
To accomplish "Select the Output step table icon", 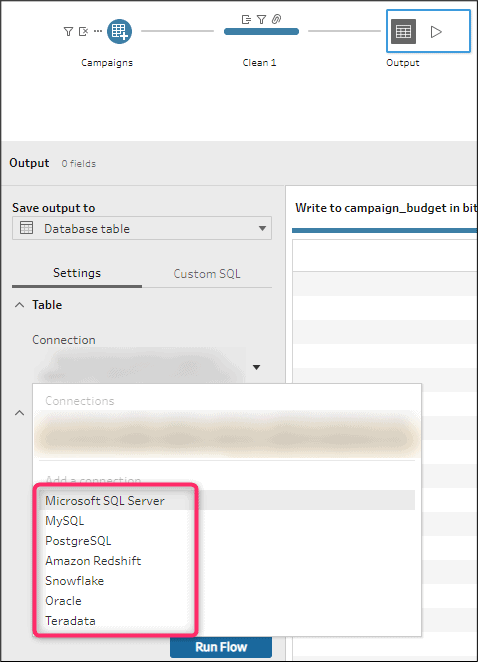I will (403, 32).
